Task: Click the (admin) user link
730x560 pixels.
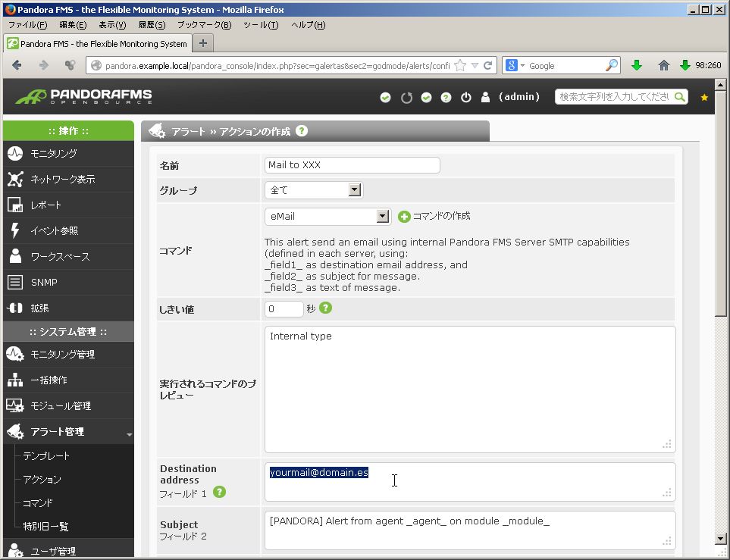Action: [519, 97]
